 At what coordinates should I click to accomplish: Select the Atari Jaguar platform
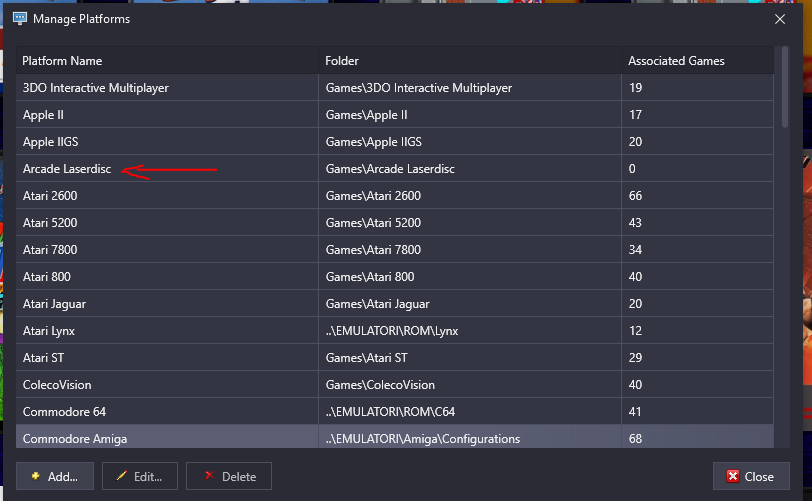[x=54, y=304]
